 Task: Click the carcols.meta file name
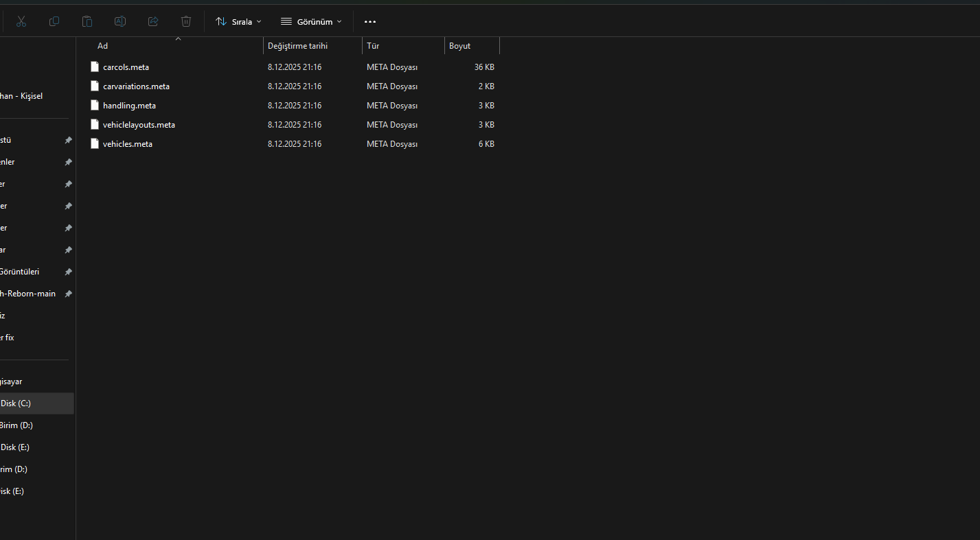coord(126,67)
